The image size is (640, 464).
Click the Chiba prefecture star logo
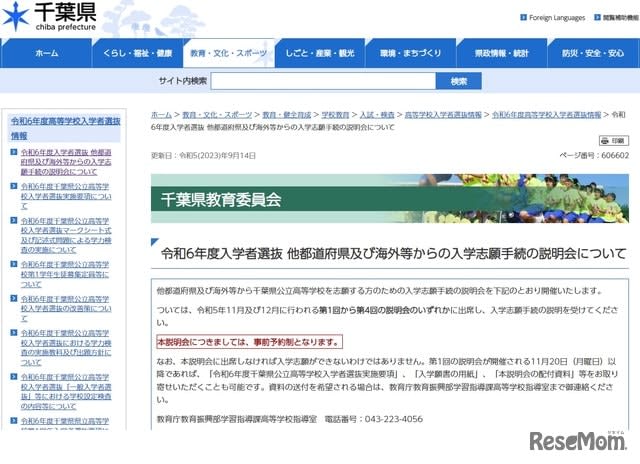(x=16, y=17)
